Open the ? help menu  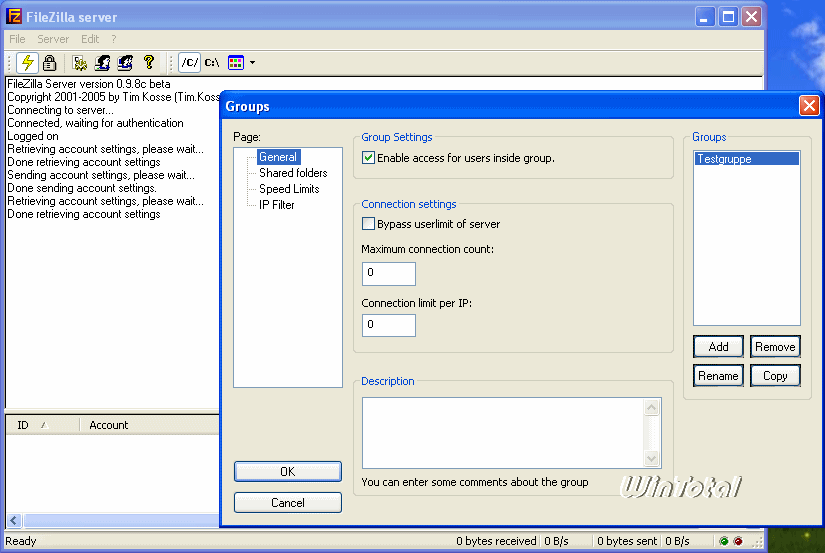point(114,39)
